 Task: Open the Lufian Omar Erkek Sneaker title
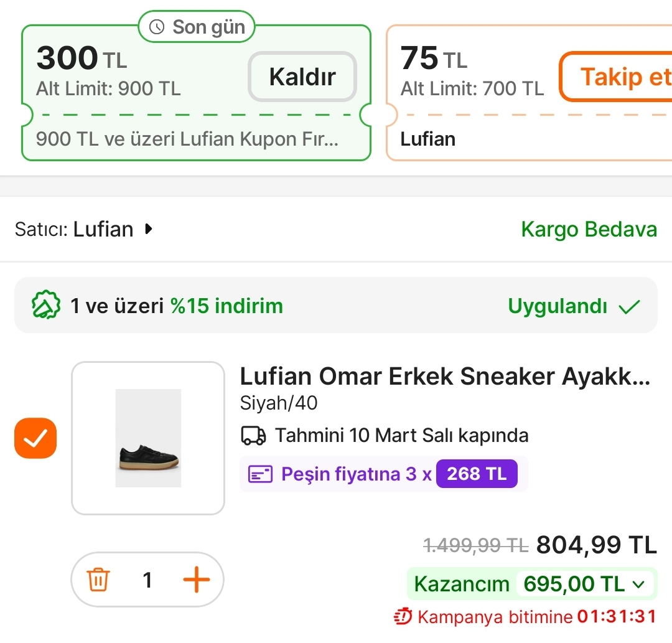[445, 377]
